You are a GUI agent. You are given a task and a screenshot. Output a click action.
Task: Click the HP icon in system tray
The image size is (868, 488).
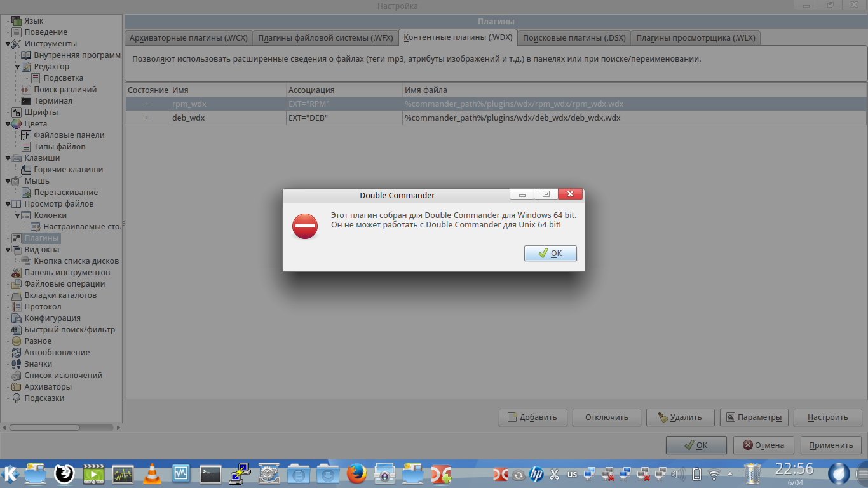(x=536, y=474)
